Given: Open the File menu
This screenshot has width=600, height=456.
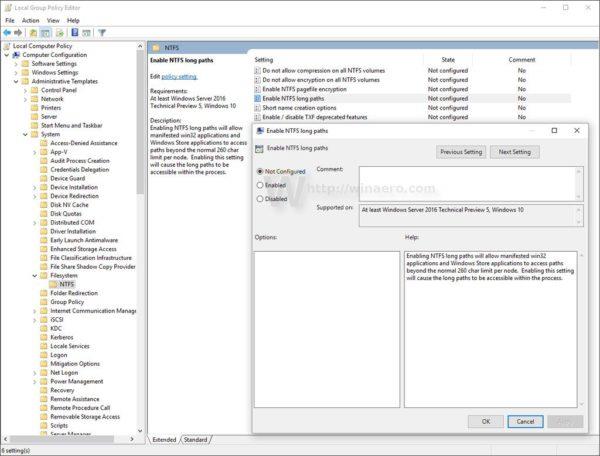Looking at the screenshot, I should 10,20.
